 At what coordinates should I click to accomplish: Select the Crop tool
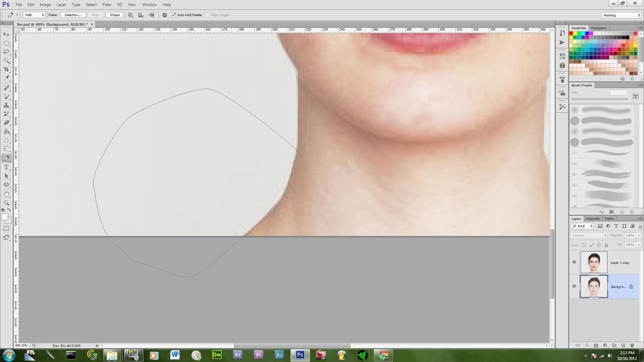coord(6,69)
